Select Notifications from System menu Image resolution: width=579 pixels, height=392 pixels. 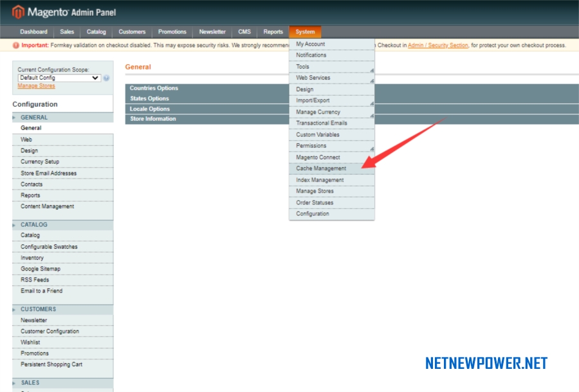tap(331, 55)
